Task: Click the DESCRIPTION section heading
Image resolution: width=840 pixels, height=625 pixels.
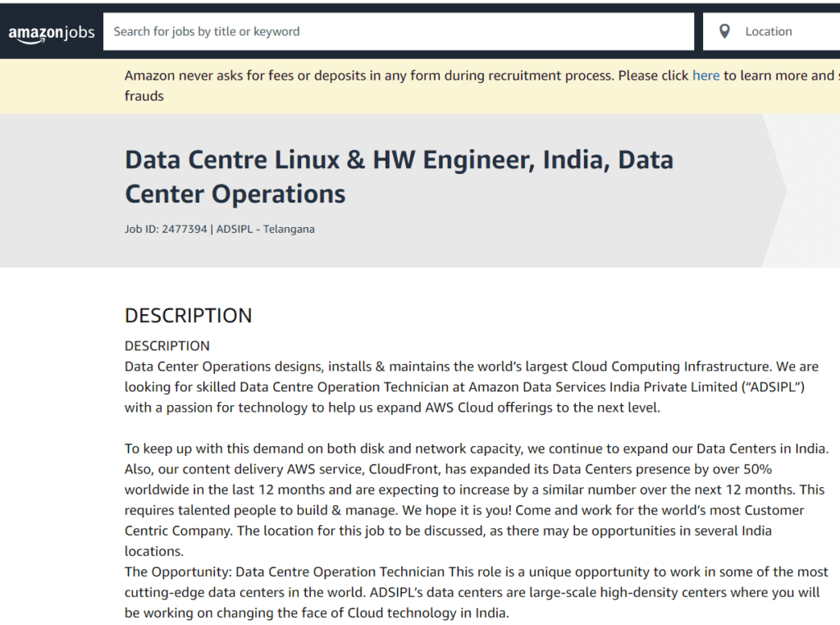Action: (x=188, y=315)
